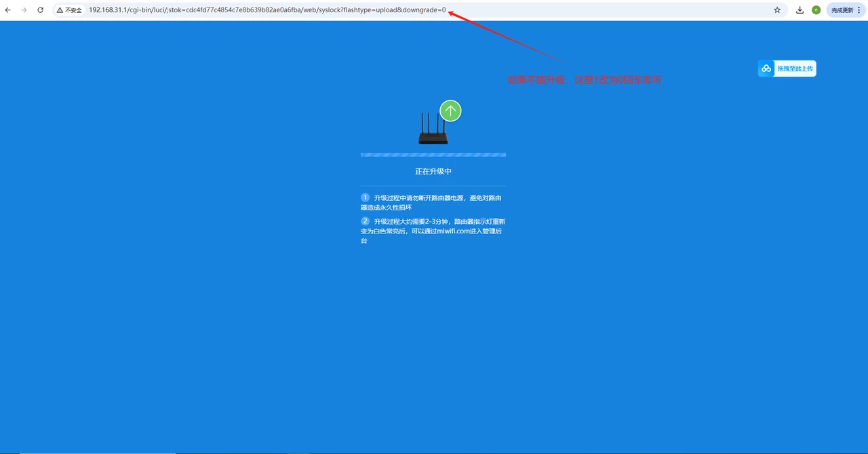Click the 正在升级中 status text
Viewport: 868px width, 454px height.
pyautogui.click(x=433, y=172)
